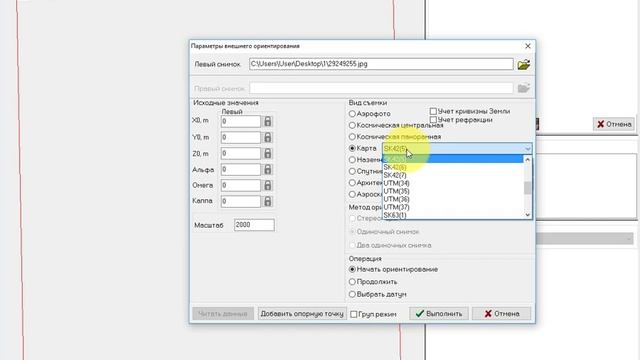Open folder browser for Левый снимок
This screenshot has width=640, height=360.
[523, 64]
